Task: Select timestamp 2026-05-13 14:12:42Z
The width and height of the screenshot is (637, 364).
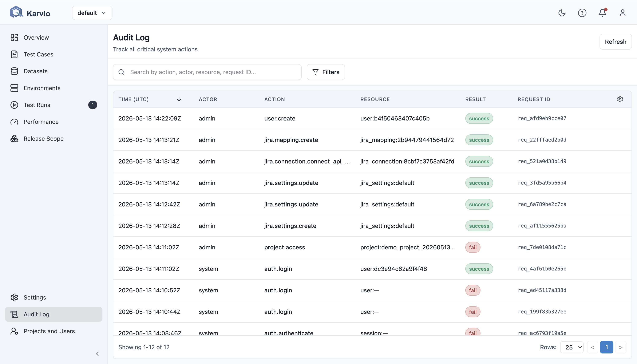Action: coord(149,205)
